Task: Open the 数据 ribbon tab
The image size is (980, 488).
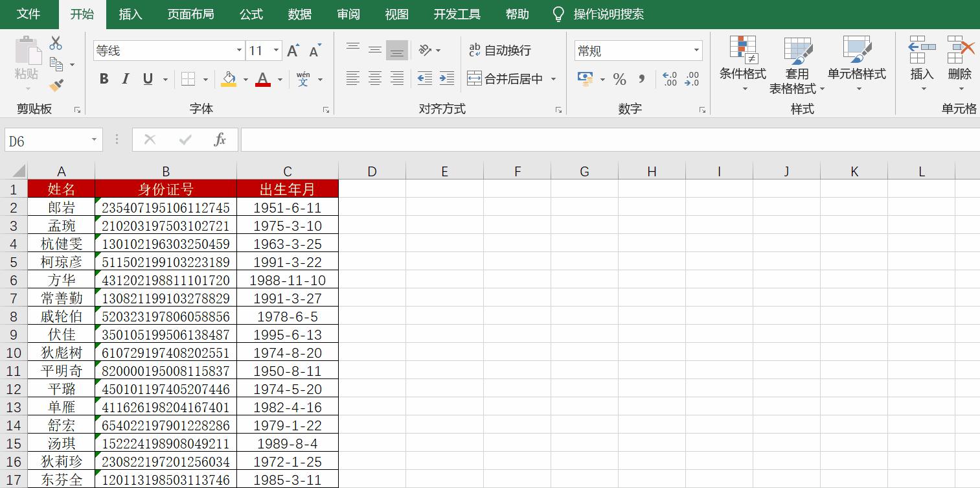Action: point(299,14)
